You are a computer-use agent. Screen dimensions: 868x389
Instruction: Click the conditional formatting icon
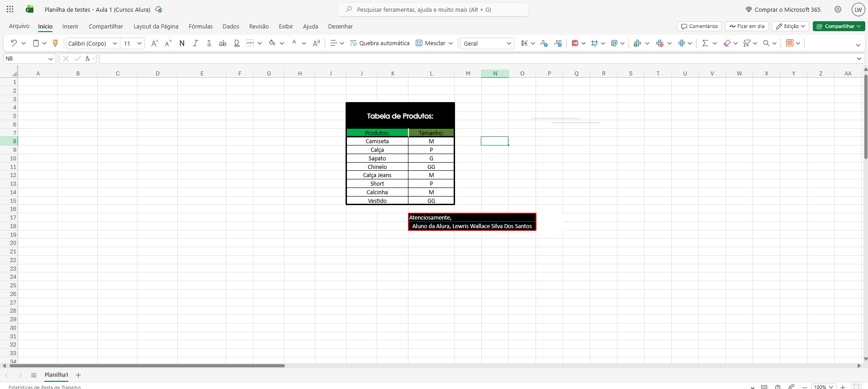point(575,43)
